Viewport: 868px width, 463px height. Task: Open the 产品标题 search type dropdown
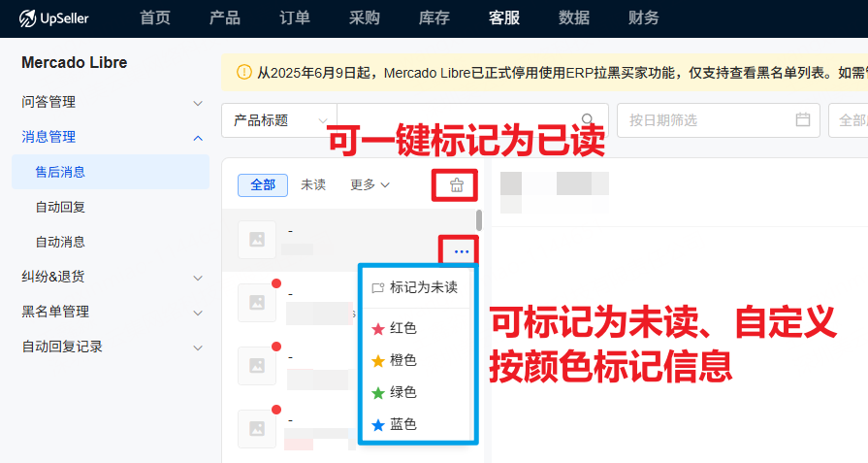coord(279,120)
